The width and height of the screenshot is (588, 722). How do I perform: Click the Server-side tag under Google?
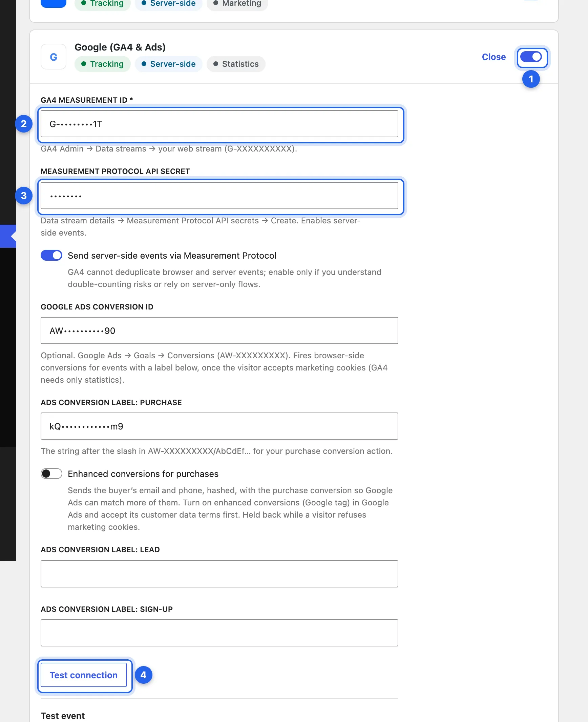(168, 64)
